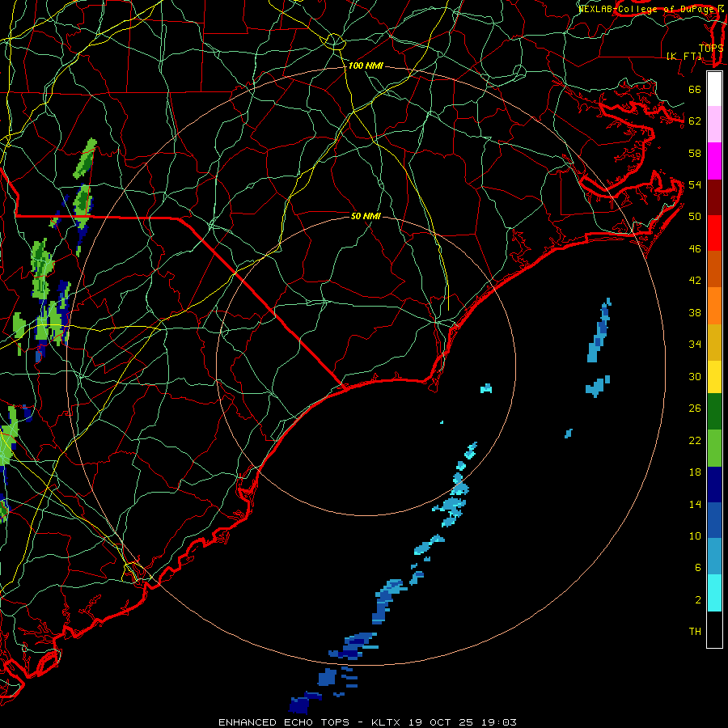Select the 50 NMI range ring label
The width and height of the screenshot is (728, 728).
click(366, 216)
